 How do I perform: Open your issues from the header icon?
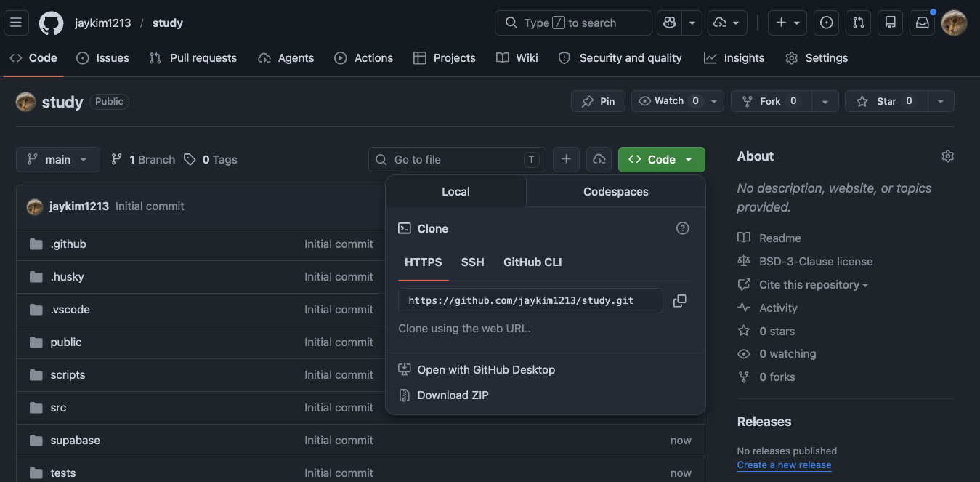coord(826,23)
